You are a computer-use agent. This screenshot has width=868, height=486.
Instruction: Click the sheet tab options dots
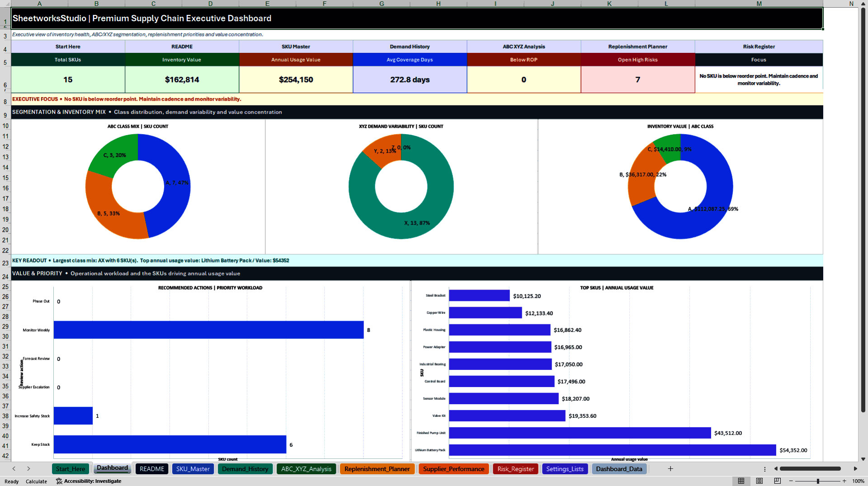(x=764, y=469)
